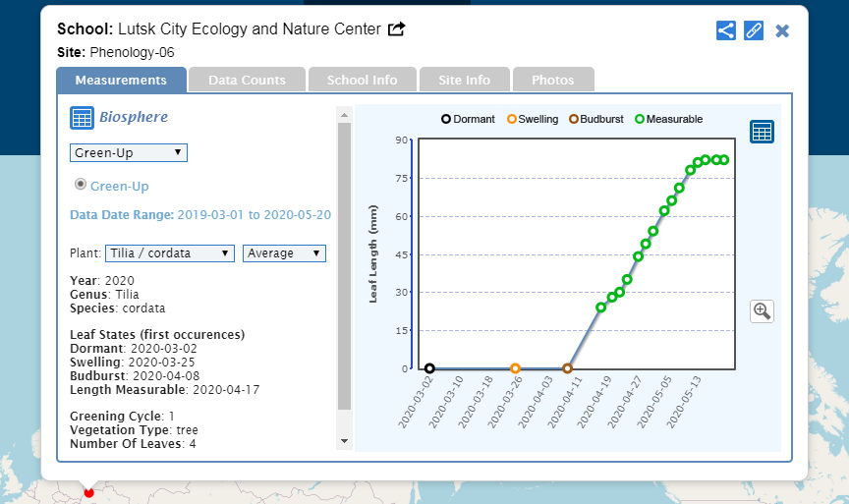Switch to the Data Counts tab

[x=247, y=80]
